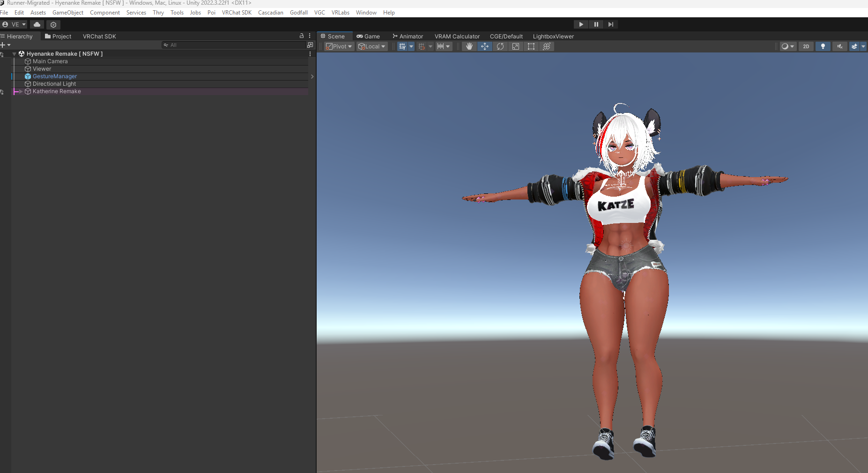Screen dimensions: 868x473
Task: Click the Main Camera cube icon
Action: pos(28,61)
